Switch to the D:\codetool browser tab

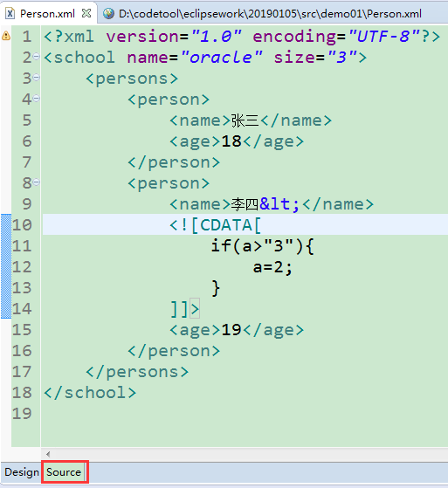(x=270, y=14)
